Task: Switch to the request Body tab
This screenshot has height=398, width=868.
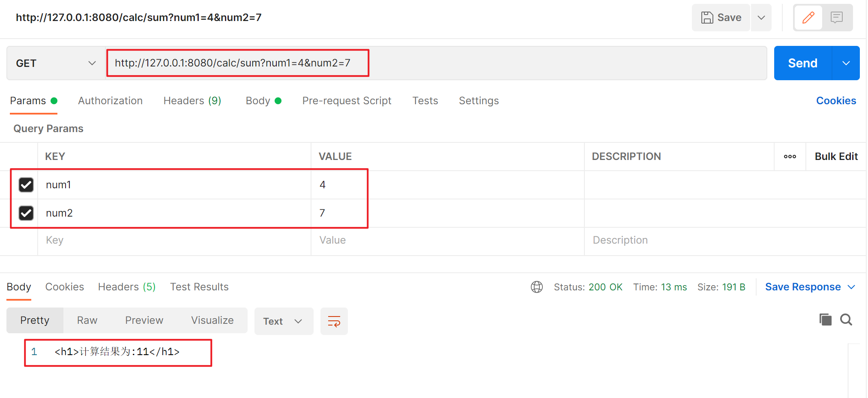Action: [x=263, y=101]
